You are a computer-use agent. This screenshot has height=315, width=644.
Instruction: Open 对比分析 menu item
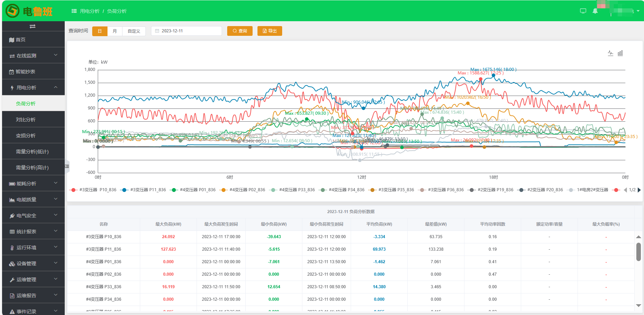(26, 120)
